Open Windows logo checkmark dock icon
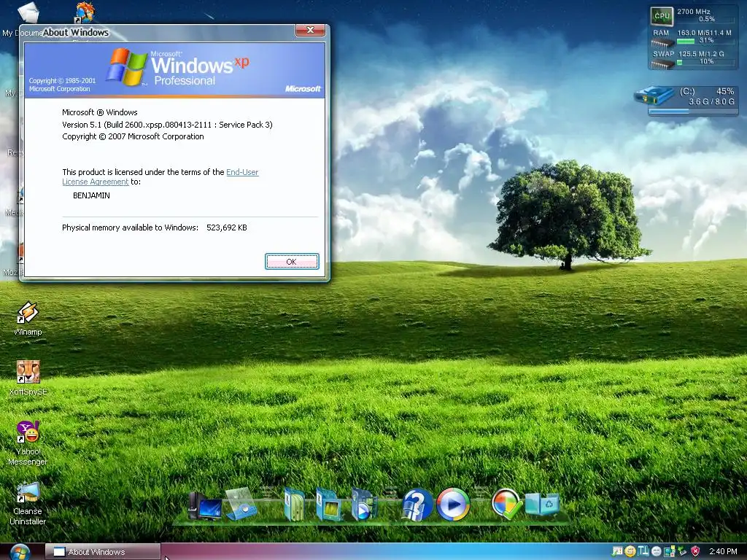Image resolution: width=747 pixels, height=560 pixels. tap(506, 503)
